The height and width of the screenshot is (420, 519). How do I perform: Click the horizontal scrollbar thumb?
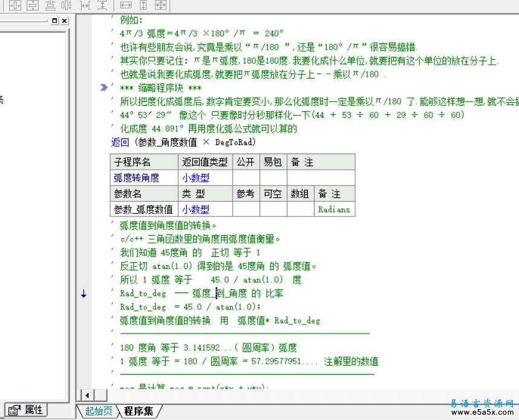(100, 395)
